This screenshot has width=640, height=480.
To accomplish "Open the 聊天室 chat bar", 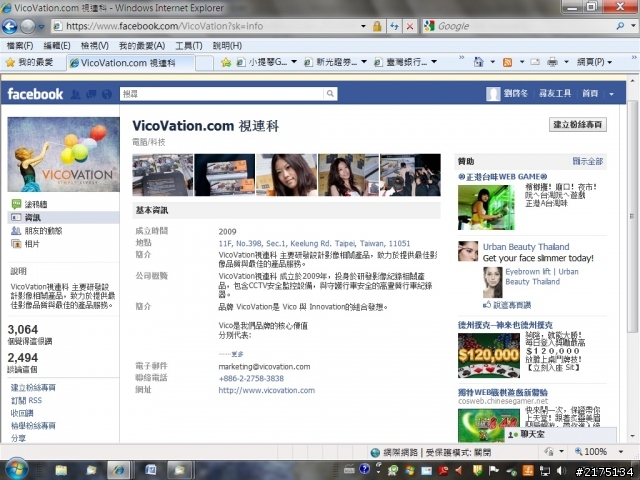I will pyautogui.click(x=560, y=435).
